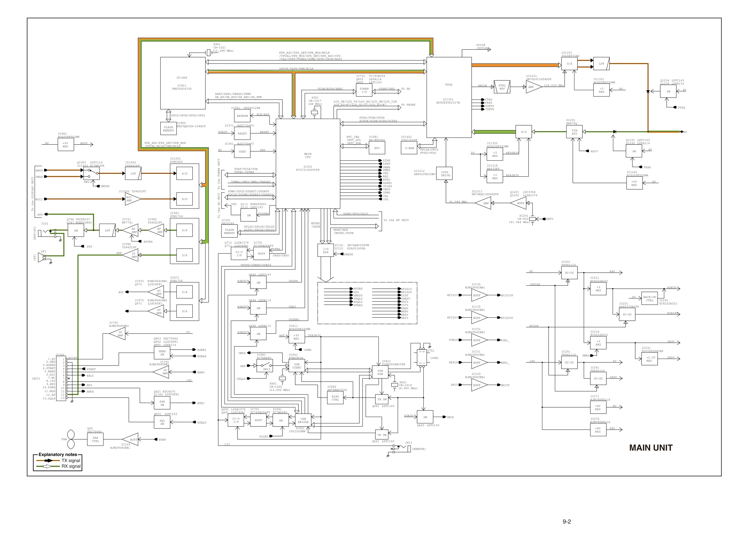Click the BIAS CTRL block
The height and width of the screenshot is (534, 756).
point(335,398)
